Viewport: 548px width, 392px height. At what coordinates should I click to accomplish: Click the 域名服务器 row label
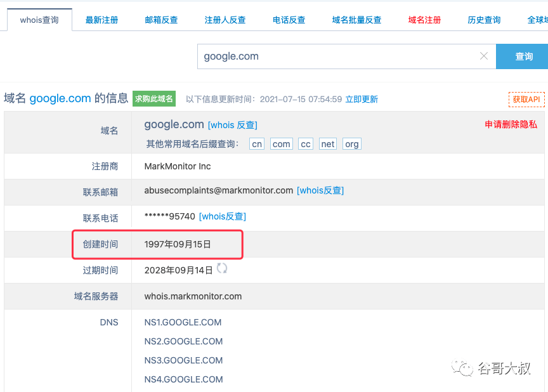[96, 296]
